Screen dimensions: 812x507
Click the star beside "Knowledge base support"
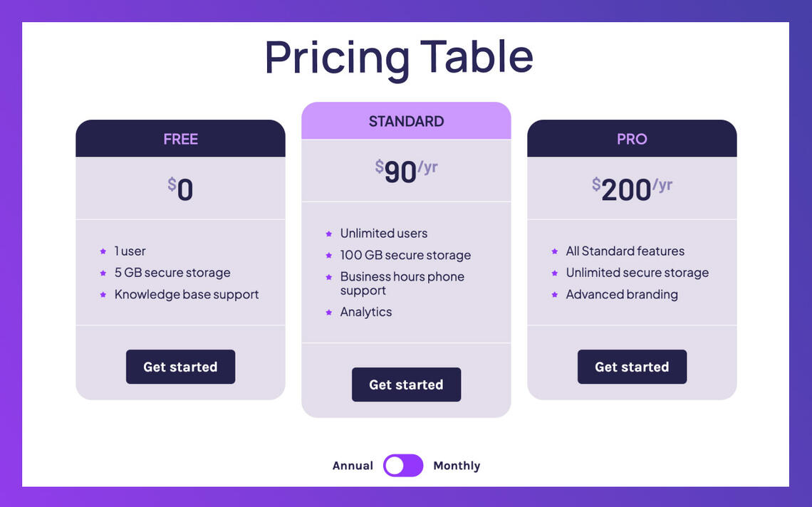[x=103, y=294]
